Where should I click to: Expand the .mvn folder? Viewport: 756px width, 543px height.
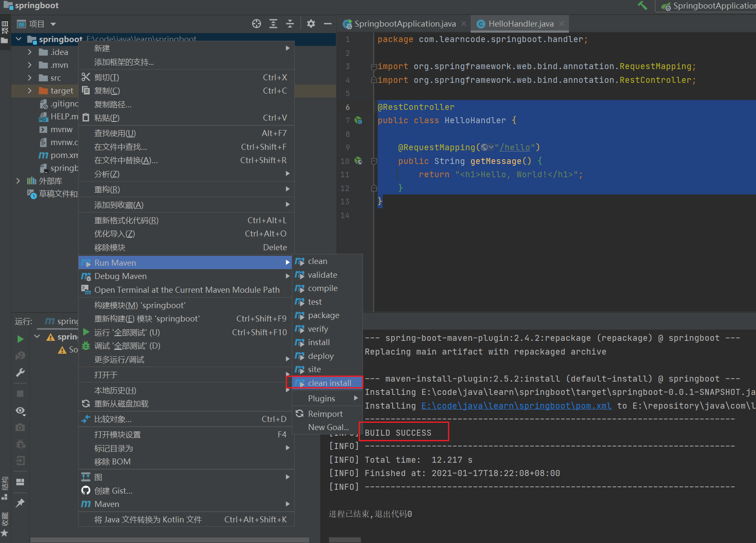30,65
